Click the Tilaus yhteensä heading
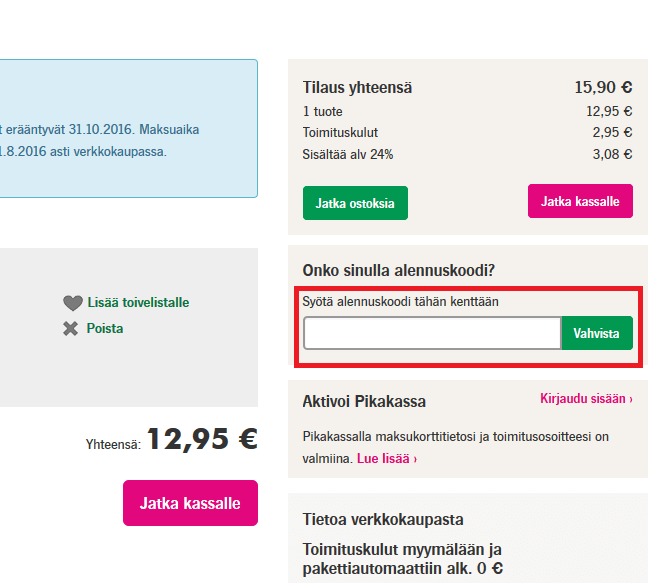 click(357, 88)
